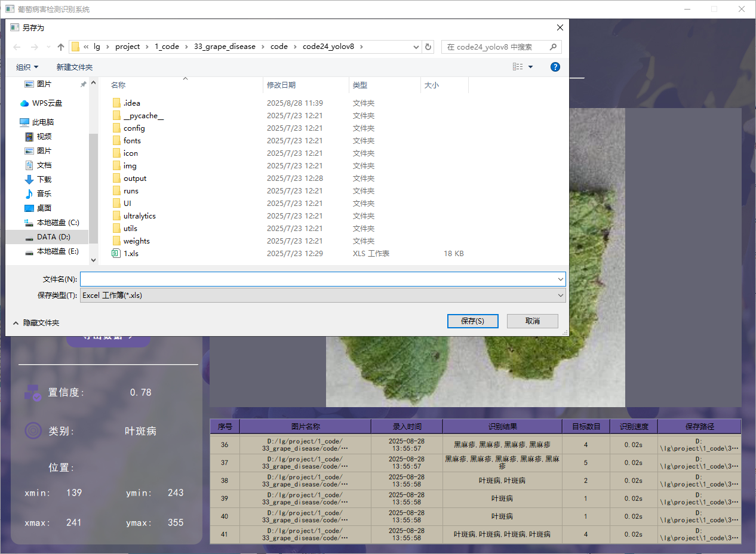
Task: Click 取消 button
Action: click(x=533, y=321)
